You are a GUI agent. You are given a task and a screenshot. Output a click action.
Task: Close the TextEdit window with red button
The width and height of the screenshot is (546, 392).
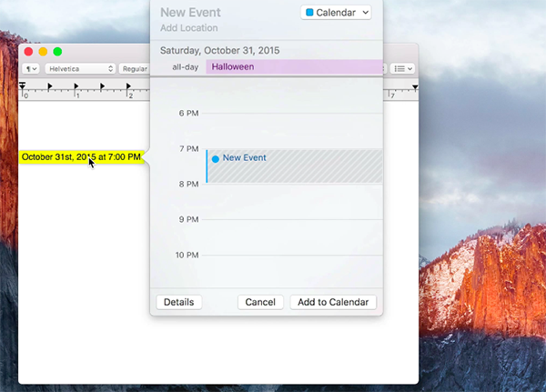click(28, 52)
